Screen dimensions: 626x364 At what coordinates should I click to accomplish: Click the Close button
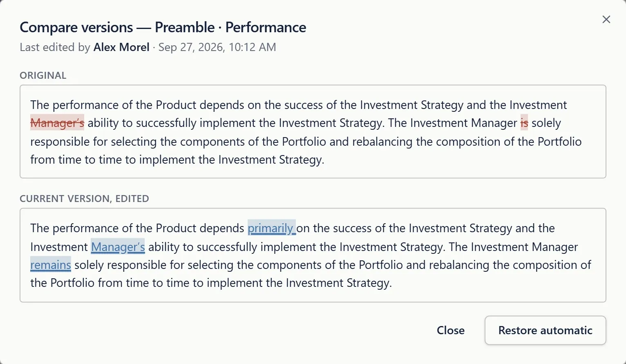(450, 330)
